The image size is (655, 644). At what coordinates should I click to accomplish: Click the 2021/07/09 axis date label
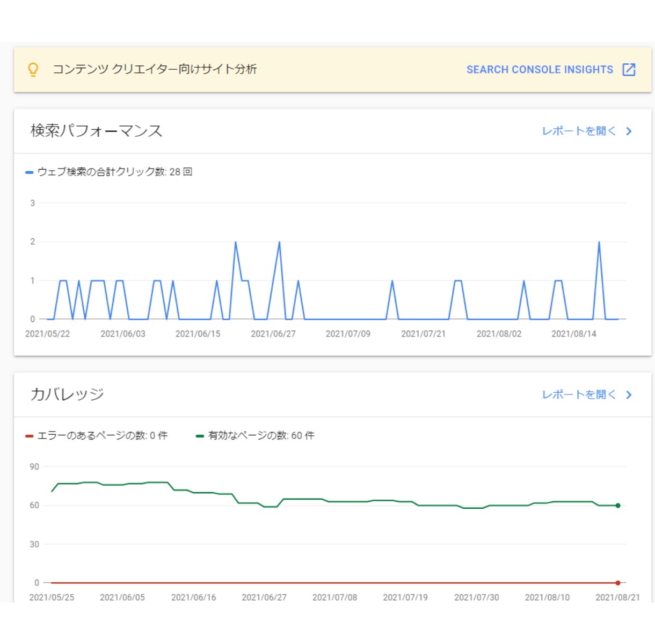point(348,334)
